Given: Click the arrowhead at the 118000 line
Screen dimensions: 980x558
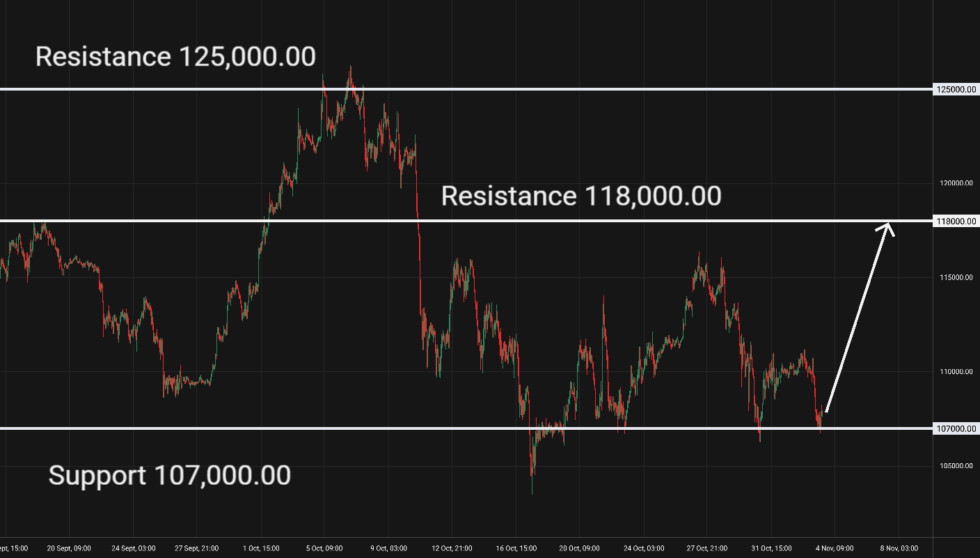Looking at the screenshot, I should [888, 226].
